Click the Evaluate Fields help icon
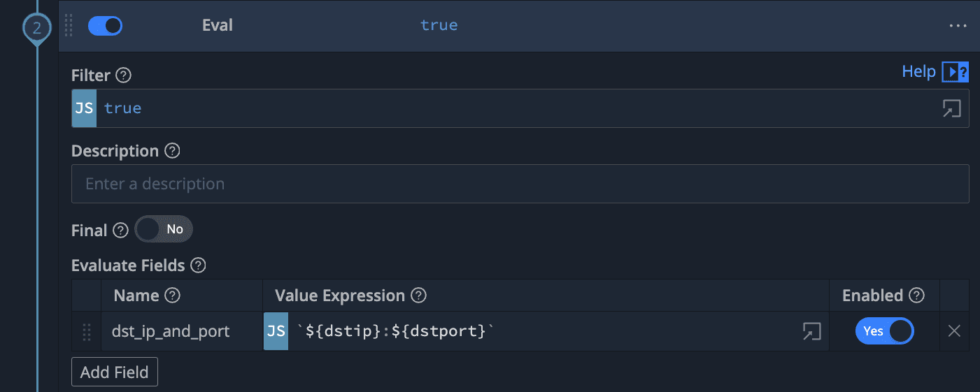This screenshot has height=392, width=980. point(198,266)
